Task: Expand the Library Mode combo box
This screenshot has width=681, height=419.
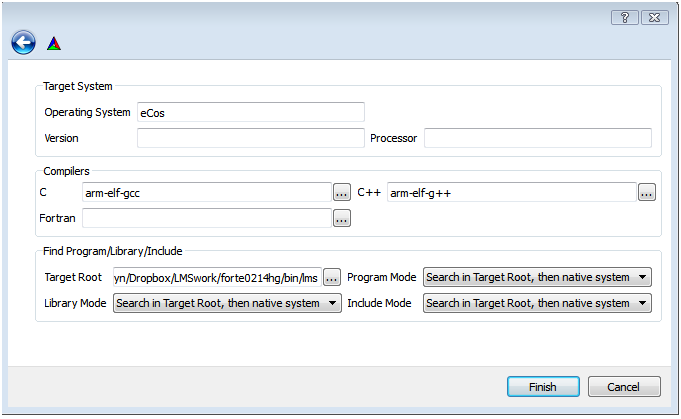Action: coord(227,303)
